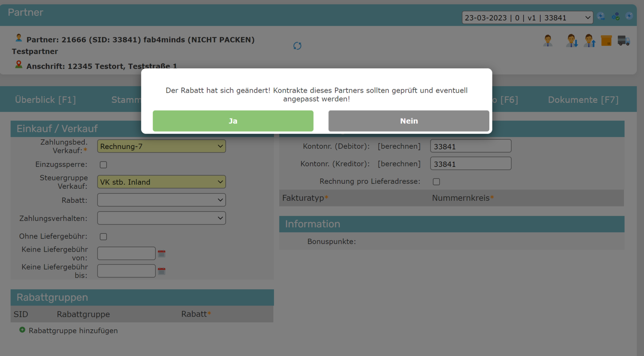Click the Kontonr. (Debitor) input field
Image resolution: width=644 pixels, height=356 pixels.
point(471,146)
